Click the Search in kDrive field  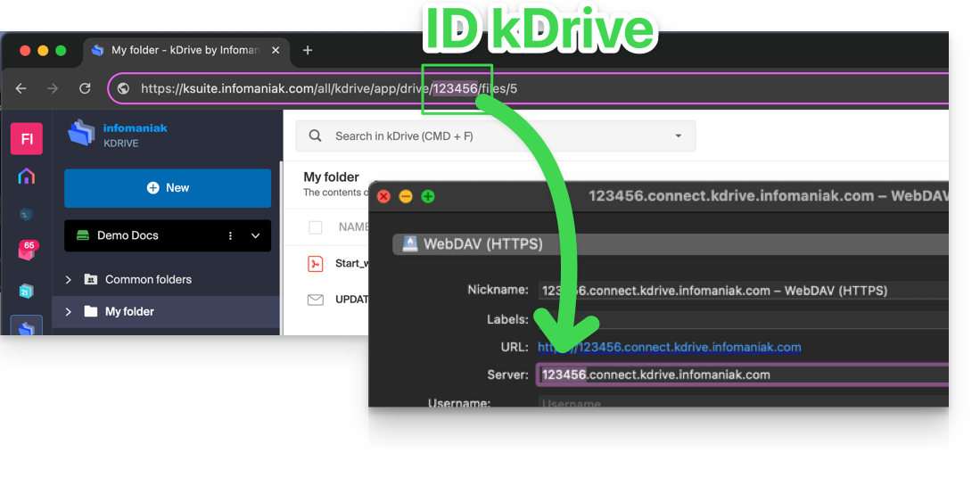(496, 136)
